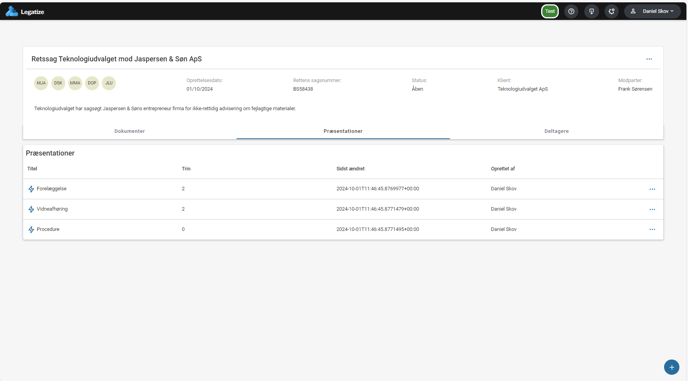Screen dimensions: 688x381
Task: Sort by the Oprettet af column header
Action: pyautogui.click(x=502, y=169)
